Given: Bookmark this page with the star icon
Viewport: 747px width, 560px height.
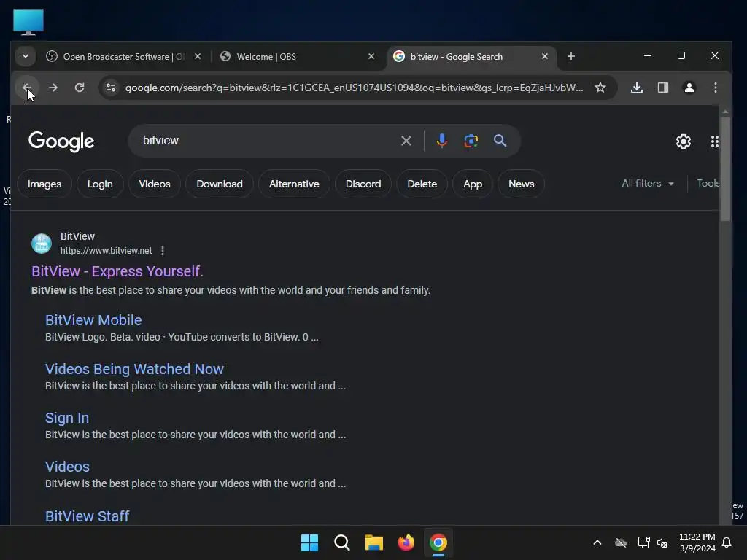Looking at the screenshot, I should pos(600,87).
